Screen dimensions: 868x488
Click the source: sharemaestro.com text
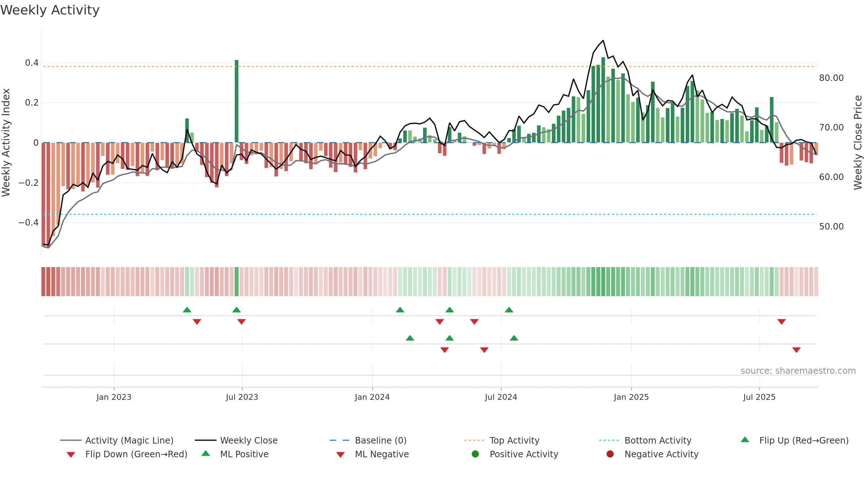pos(798,371)
